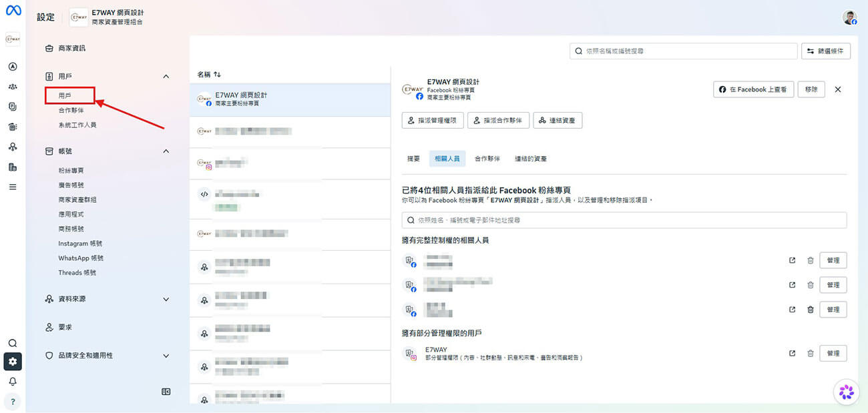Close the details panel with X
The height and width of the screenshot is (413, 868).
tap(838, 89)
